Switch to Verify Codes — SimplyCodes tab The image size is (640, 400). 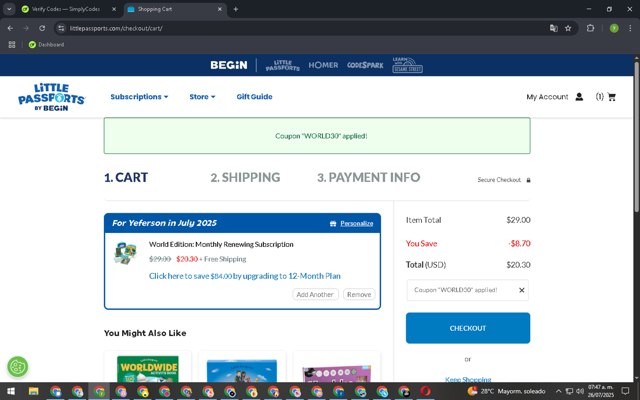pyautogui.click(x=65, y=9)
